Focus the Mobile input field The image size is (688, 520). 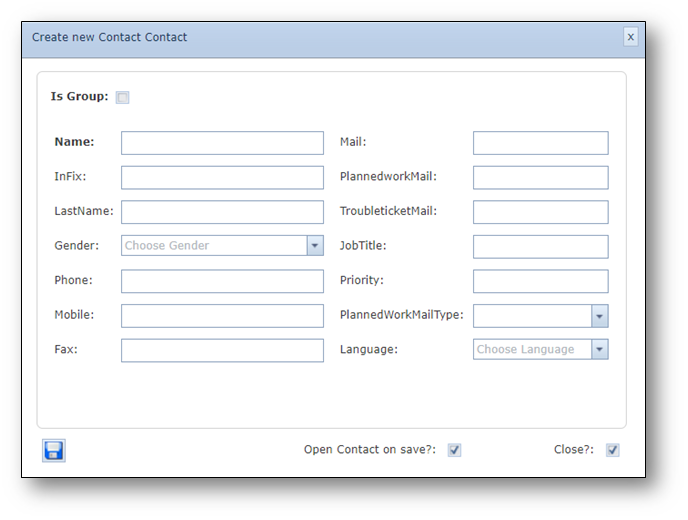(x=222, y=316)
